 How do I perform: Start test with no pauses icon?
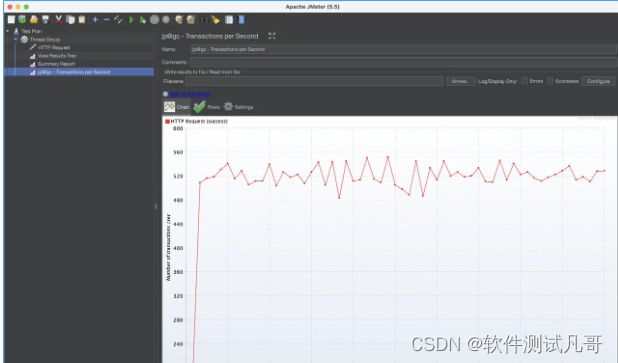(142, 19)
